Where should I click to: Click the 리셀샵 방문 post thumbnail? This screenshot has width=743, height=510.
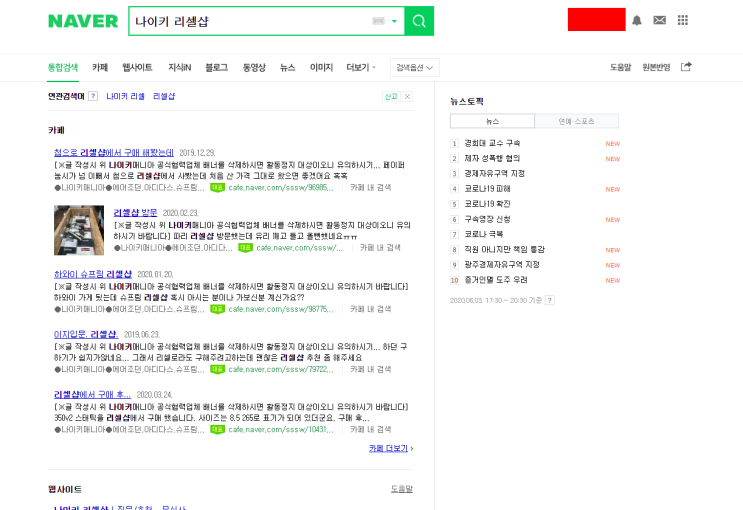[79, 230]
